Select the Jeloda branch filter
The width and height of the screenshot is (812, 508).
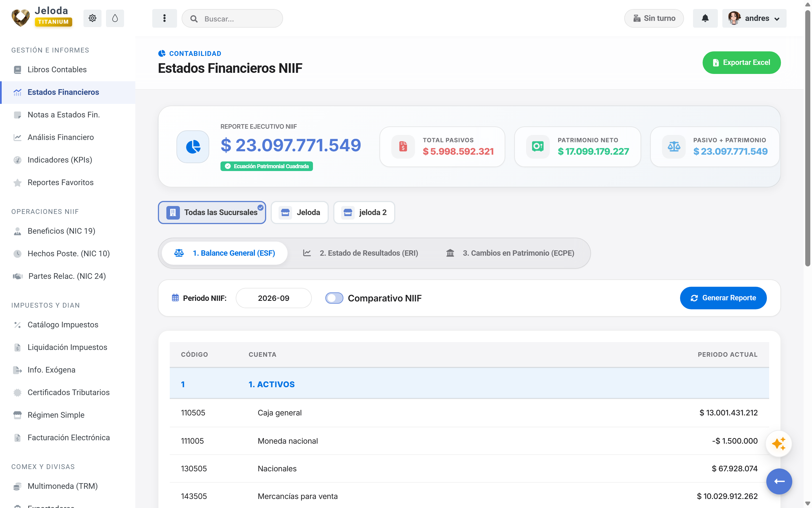click(x=299, y=212)
